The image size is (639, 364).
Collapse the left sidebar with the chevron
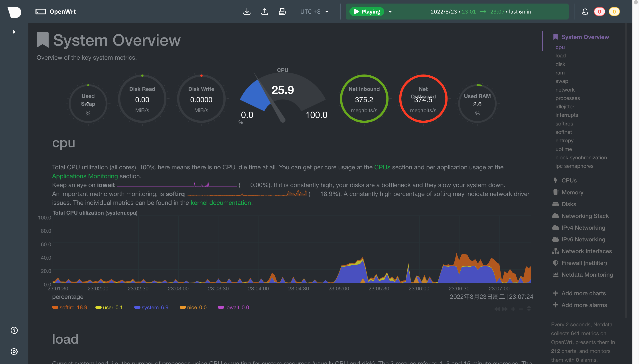[14, 32]
